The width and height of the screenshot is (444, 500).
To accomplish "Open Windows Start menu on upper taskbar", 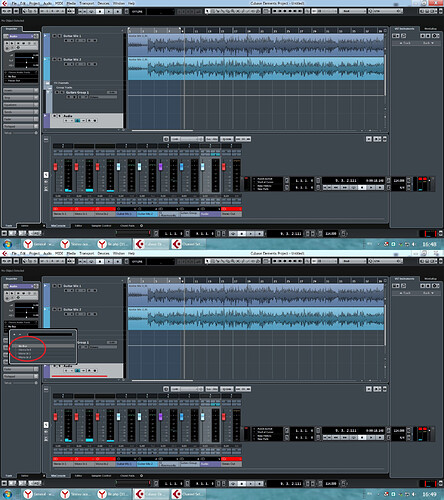I will click(7, 244).
